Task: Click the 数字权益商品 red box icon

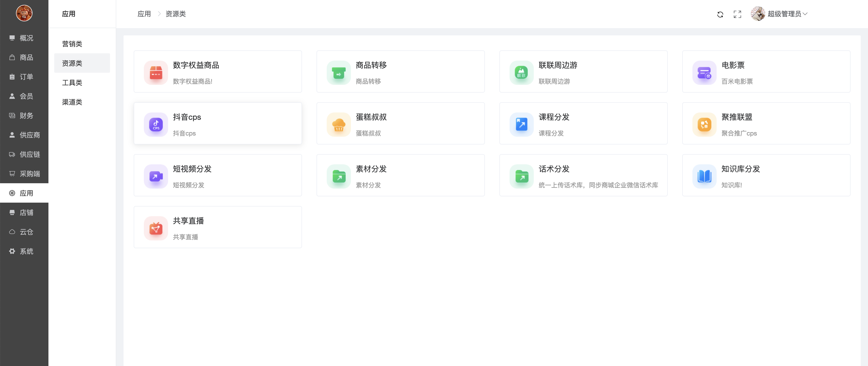Action: pos(156,72)
